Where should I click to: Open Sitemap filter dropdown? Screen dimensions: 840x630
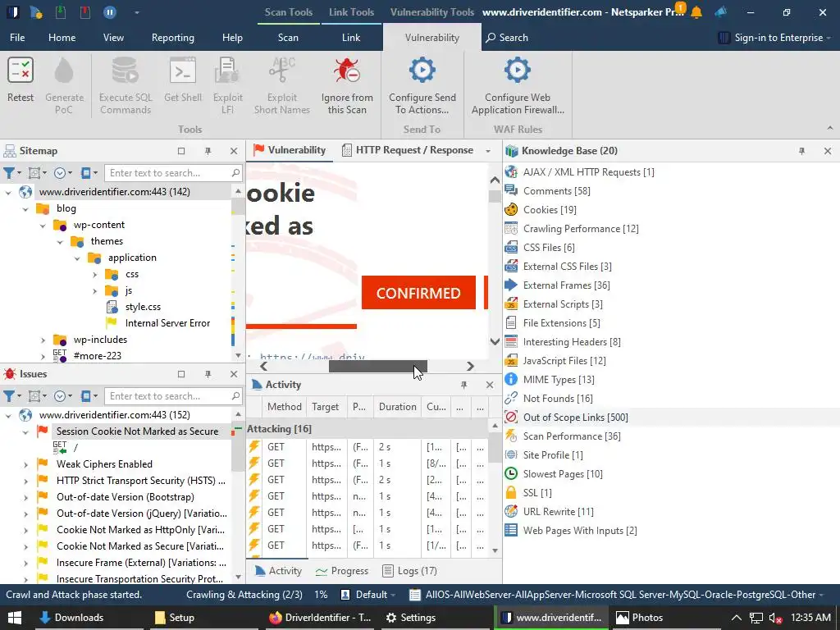(x=11, y=173)
